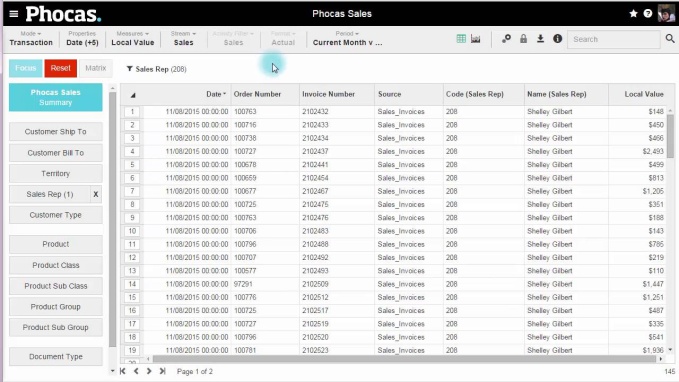Select Document Type dimension

pos(55,356)
